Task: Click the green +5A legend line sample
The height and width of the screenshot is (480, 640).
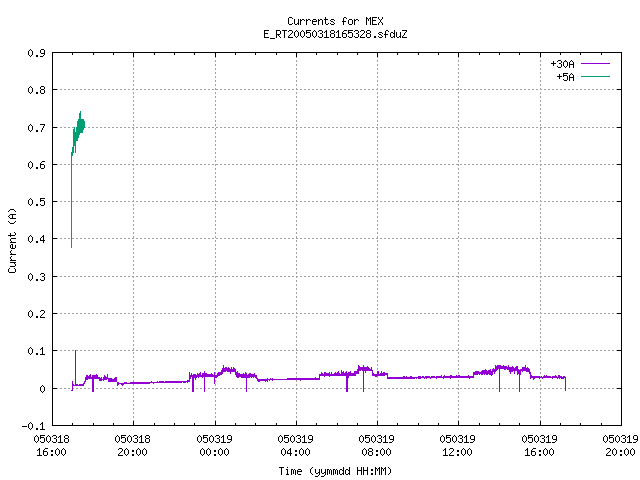Action: (595, 76)
